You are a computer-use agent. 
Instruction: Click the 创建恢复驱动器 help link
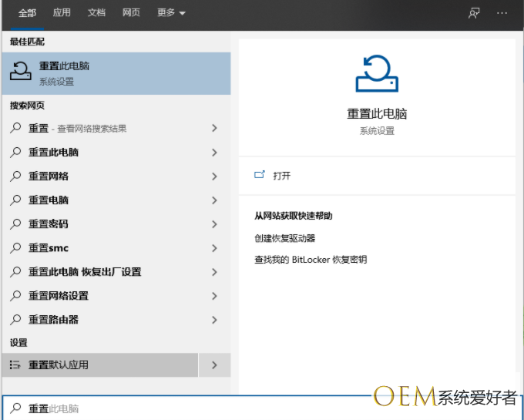pyautogui.click(x=285, y=238)
